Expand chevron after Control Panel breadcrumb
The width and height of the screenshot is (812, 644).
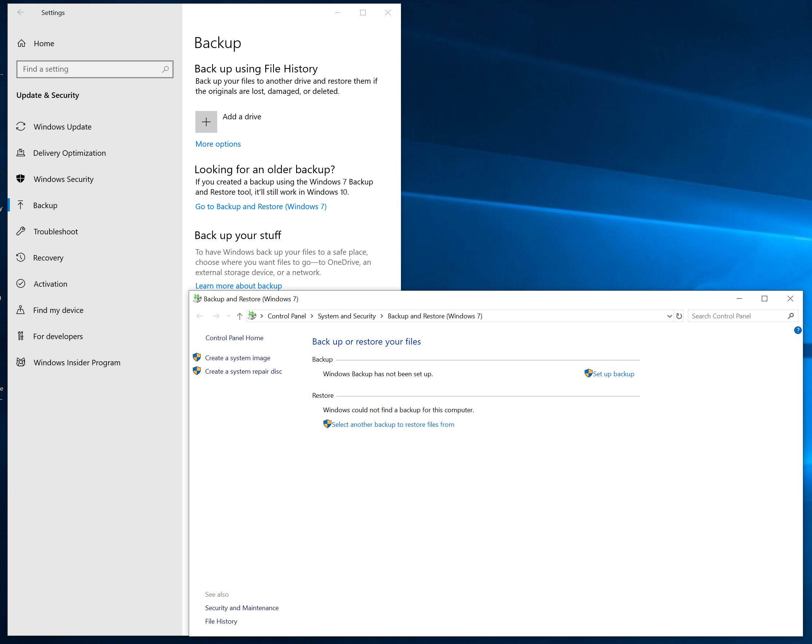point(312,316)
